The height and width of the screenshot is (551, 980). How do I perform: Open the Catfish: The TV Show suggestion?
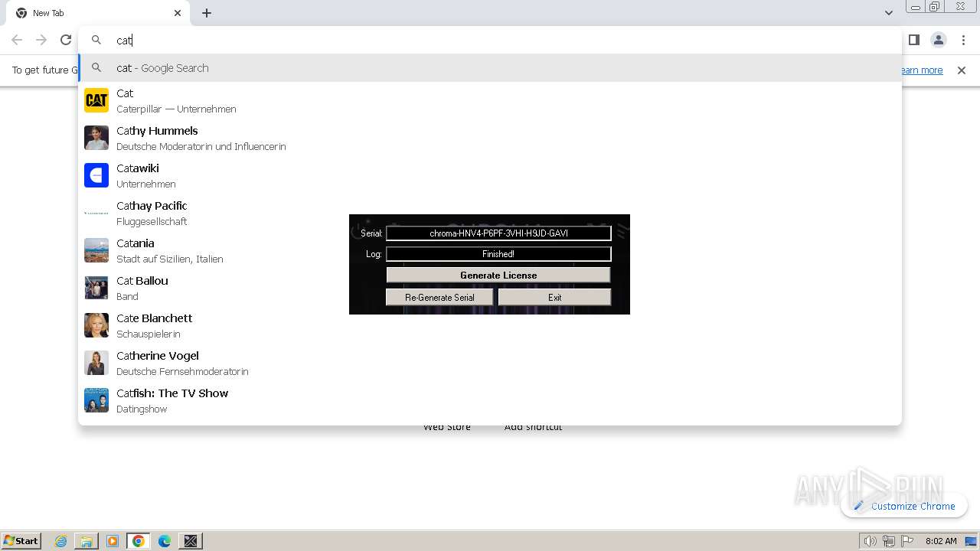pos(490,400)
